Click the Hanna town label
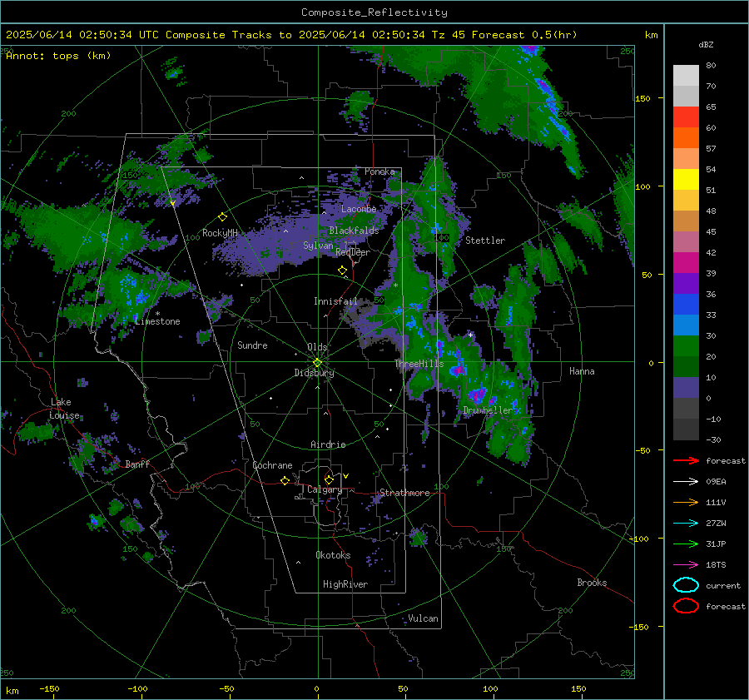Image resolution: width=749 pixels, height=700 pixels. [582, 371]
